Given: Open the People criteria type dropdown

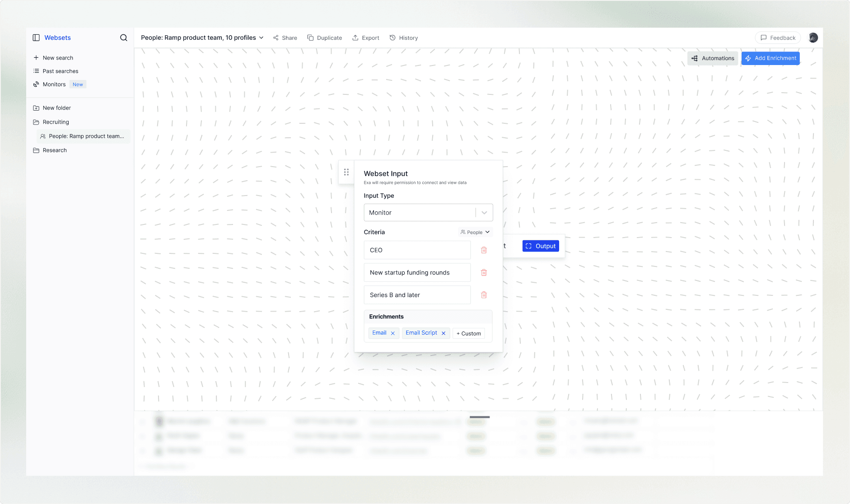Looking at the screenshot, I should tap(475, 232).
